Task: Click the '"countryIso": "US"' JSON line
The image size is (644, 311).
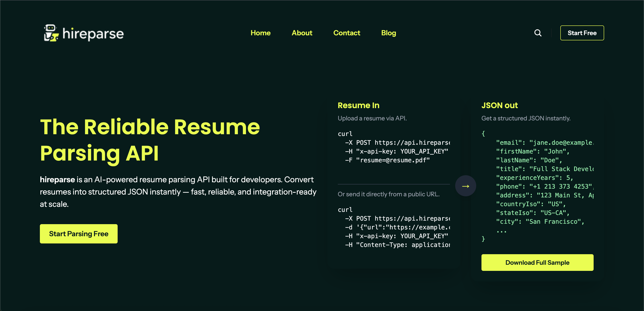Action: (x=531, y=204)
